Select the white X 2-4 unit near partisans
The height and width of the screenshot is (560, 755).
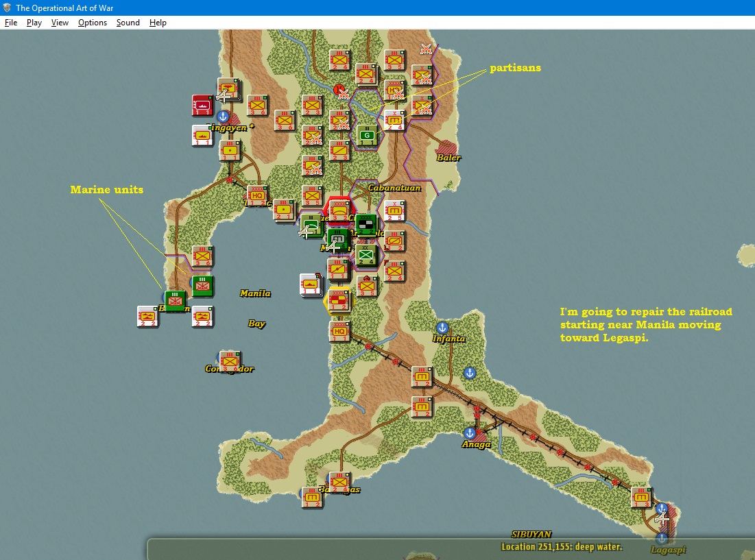click(394, 120)
